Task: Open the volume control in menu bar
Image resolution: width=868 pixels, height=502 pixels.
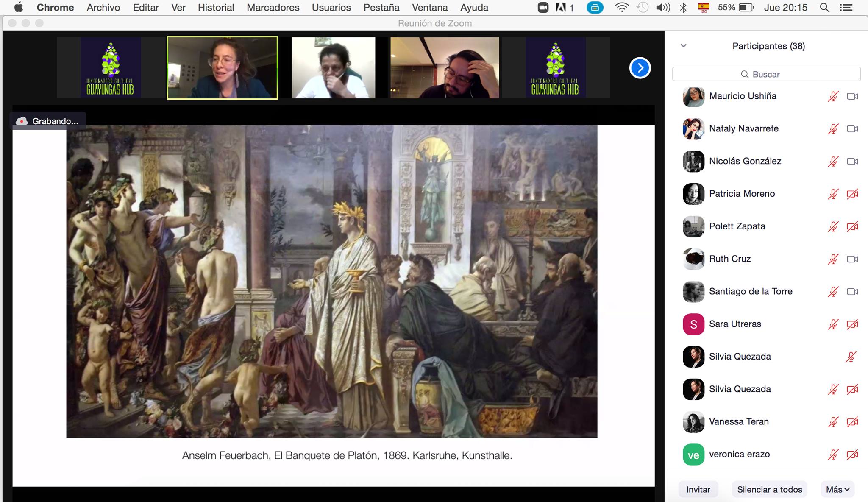Action: click(663, 8)
